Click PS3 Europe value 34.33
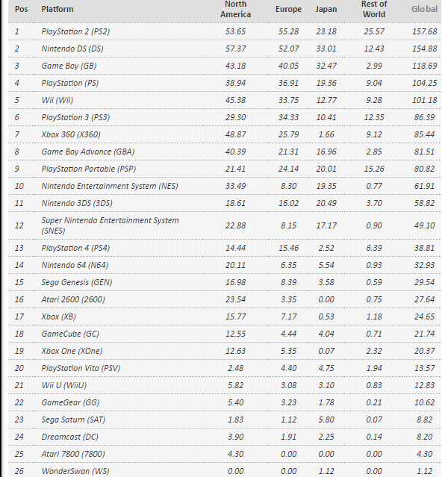Screen dimensions: 448x477 288,117
